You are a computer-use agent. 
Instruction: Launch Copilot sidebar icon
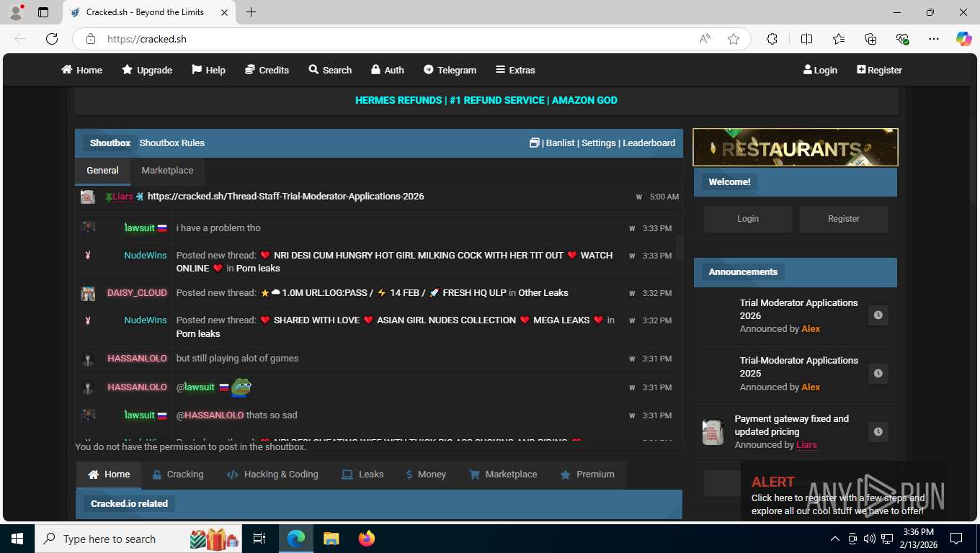coord(963,39)
